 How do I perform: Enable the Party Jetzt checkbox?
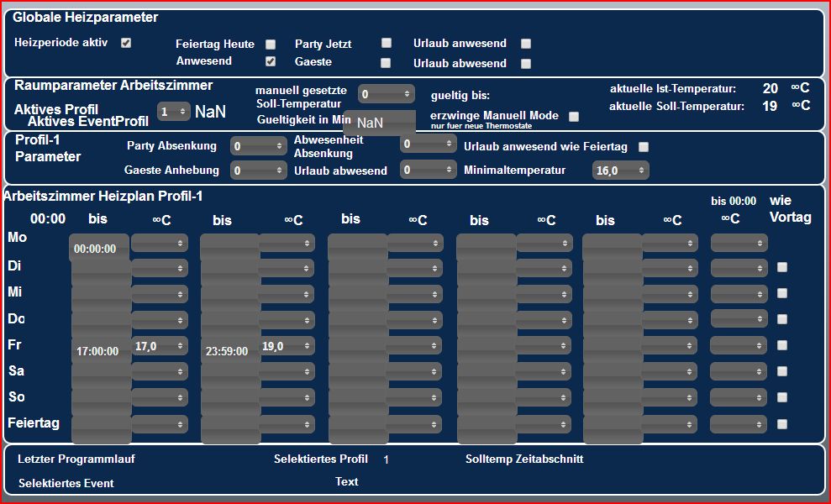pos(387,43)
